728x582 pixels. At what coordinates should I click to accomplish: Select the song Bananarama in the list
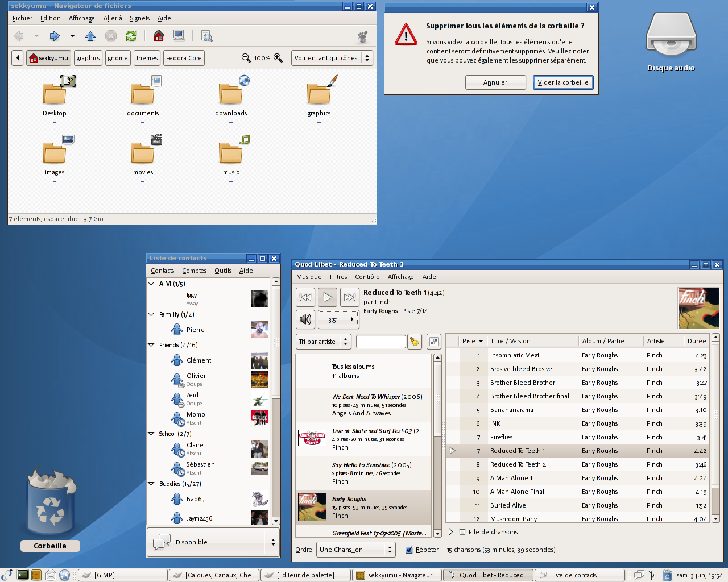[x=577, y=410]
